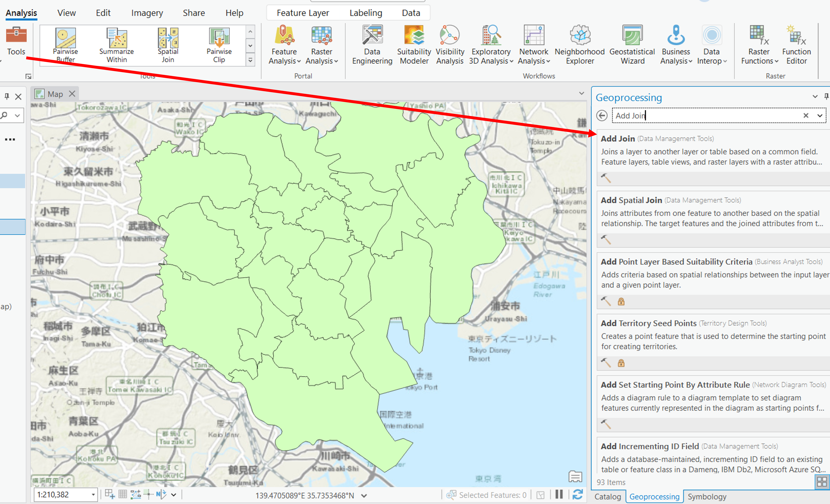Image resolution: width=830 pixels, height=504 pixels.
Task: Open the Feature Layer contextual tab
Action: 303,13
